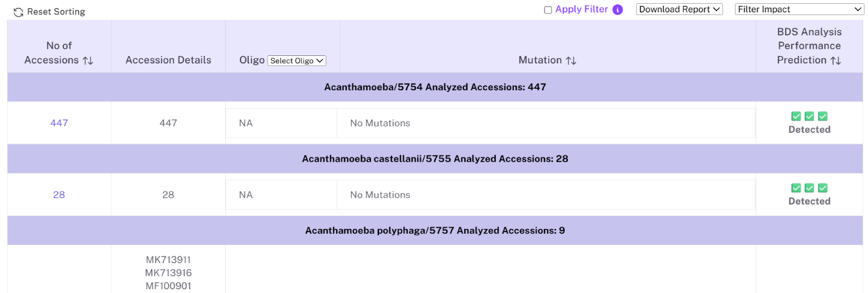Enable the Apply Filter checkbox
The width and height of the screenshot is (868, 293).
(548, 10)
